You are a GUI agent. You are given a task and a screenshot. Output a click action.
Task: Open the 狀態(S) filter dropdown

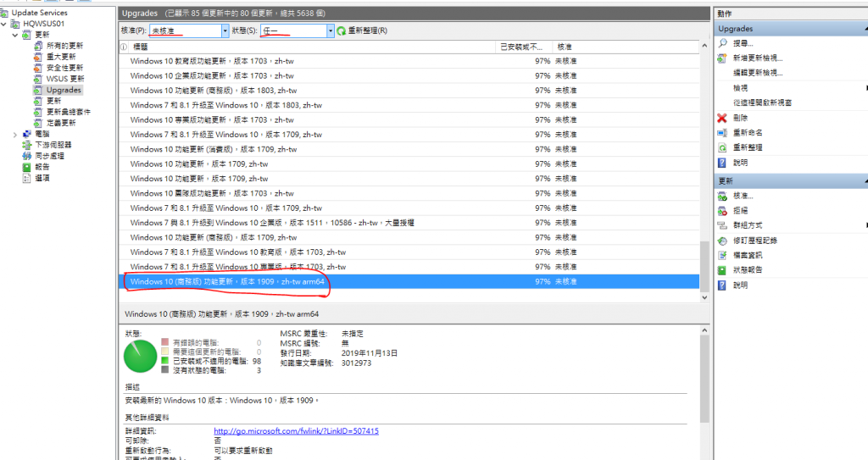pos(330,31)
